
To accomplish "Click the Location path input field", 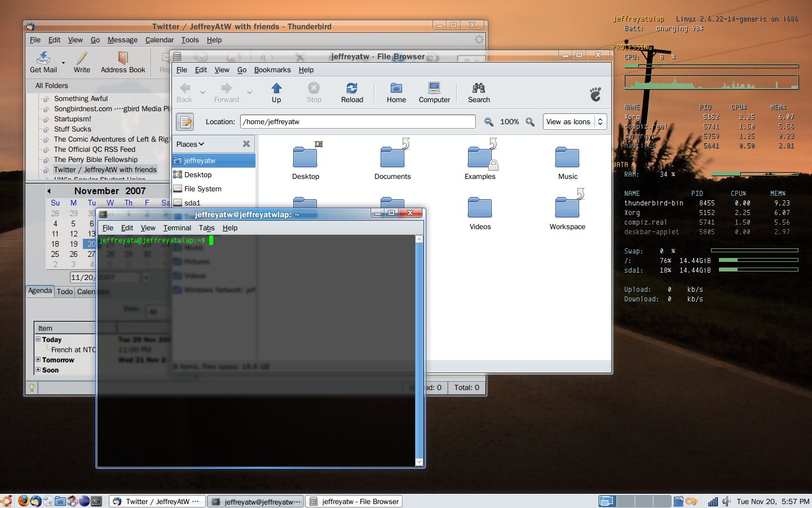I will point(358,121).
